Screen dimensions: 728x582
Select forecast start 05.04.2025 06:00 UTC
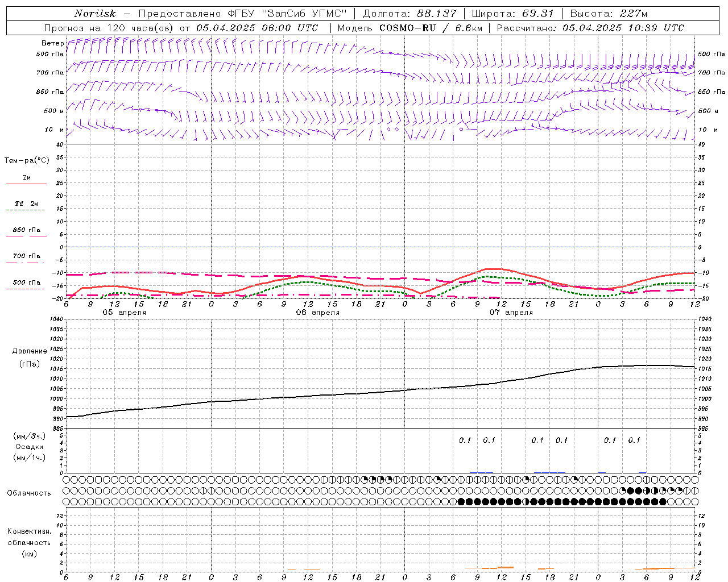click(257, 28)
